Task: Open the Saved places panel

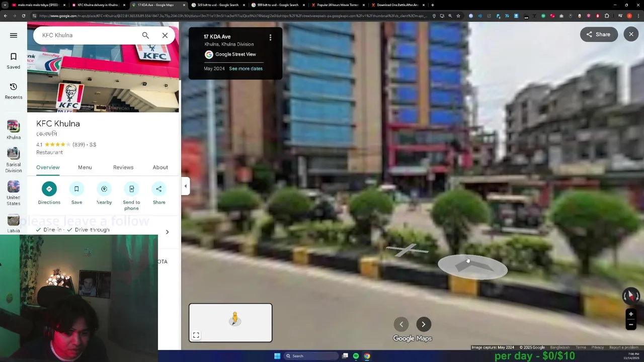Action: pyautogui.click(x=14, y=61)
